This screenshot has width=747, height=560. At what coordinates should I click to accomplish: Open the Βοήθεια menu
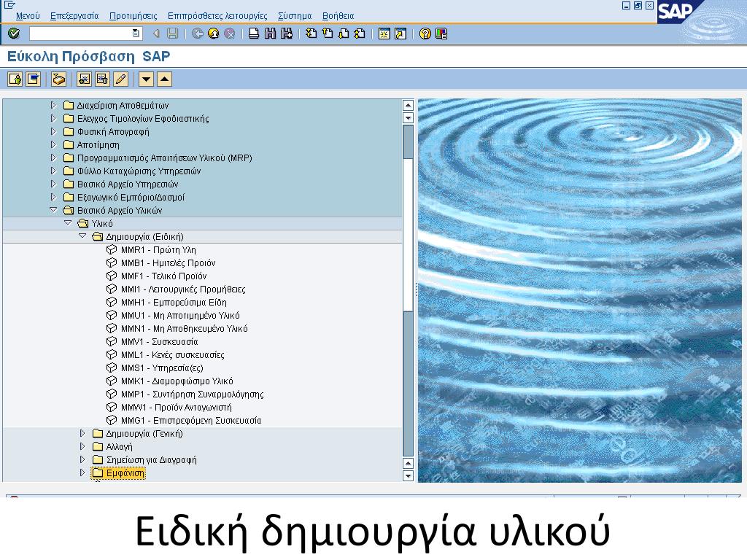pos(338,16)
